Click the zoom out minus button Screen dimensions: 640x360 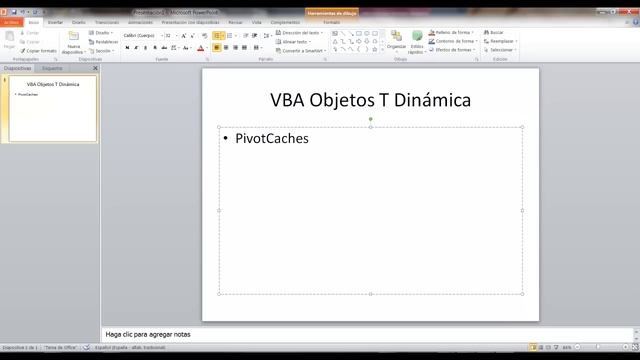[577, 347]
